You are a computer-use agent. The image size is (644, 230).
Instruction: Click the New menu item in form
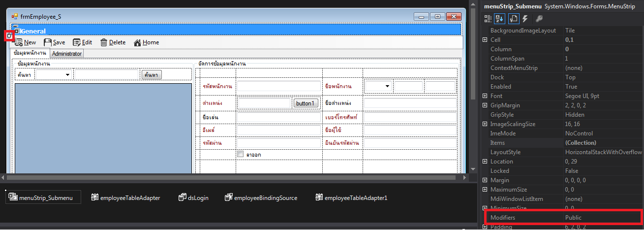coord(25,42)
